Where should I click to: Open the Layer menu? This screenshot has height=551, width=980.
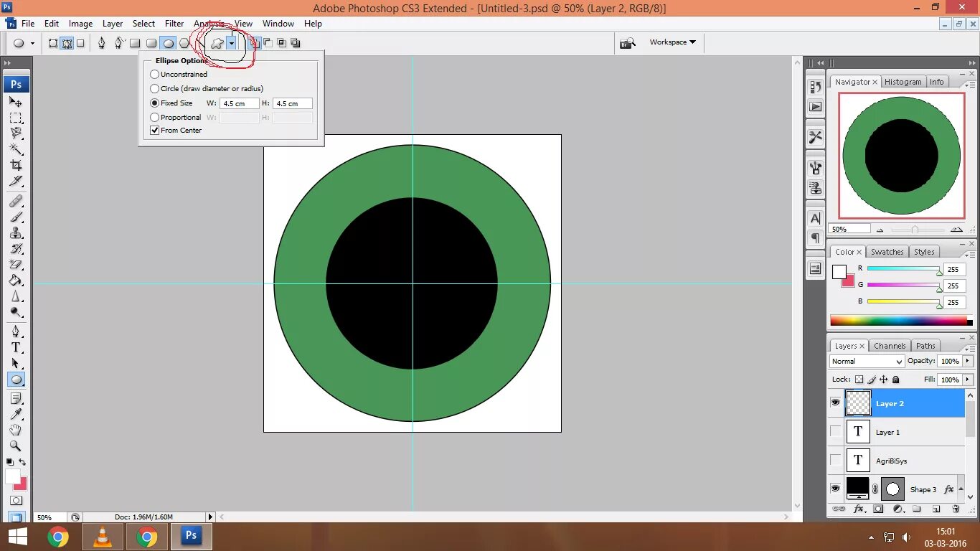113,24
